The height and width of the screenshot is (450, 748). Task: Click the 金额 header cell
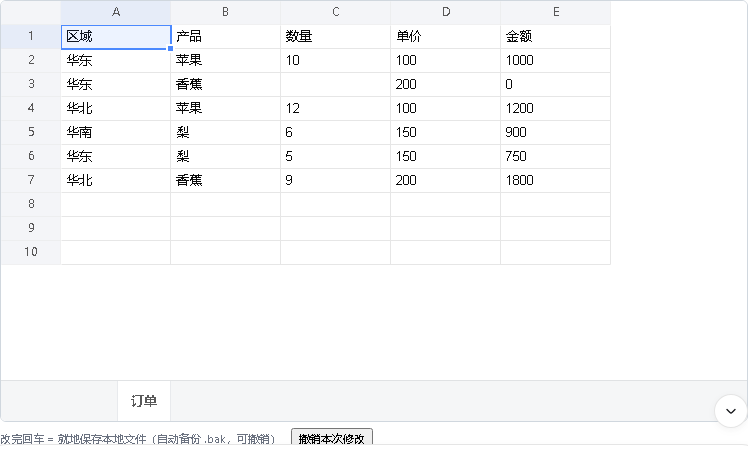556,36
